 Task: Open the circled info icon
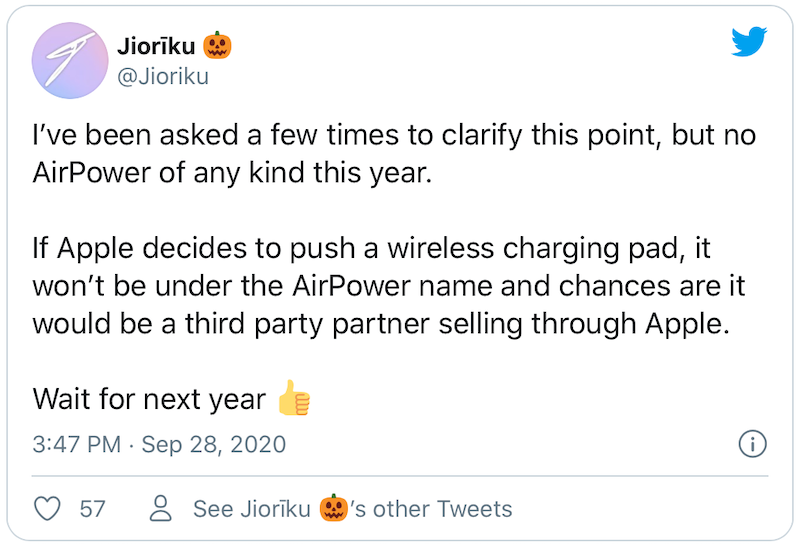click(753, 443)
